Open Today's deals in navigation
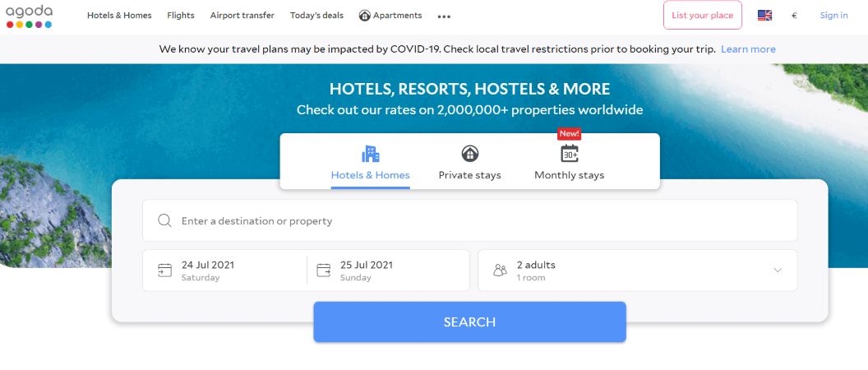 (x=316, y=16)
